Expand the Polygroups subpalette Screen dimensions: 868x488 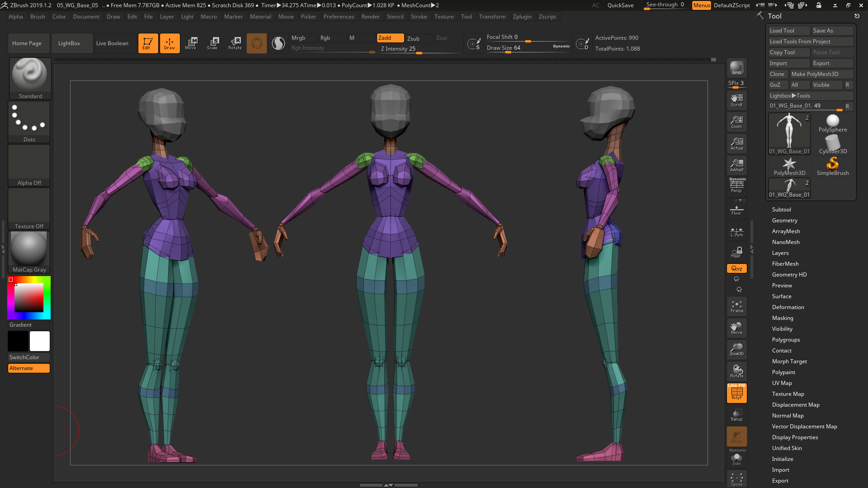pos(786,339)
